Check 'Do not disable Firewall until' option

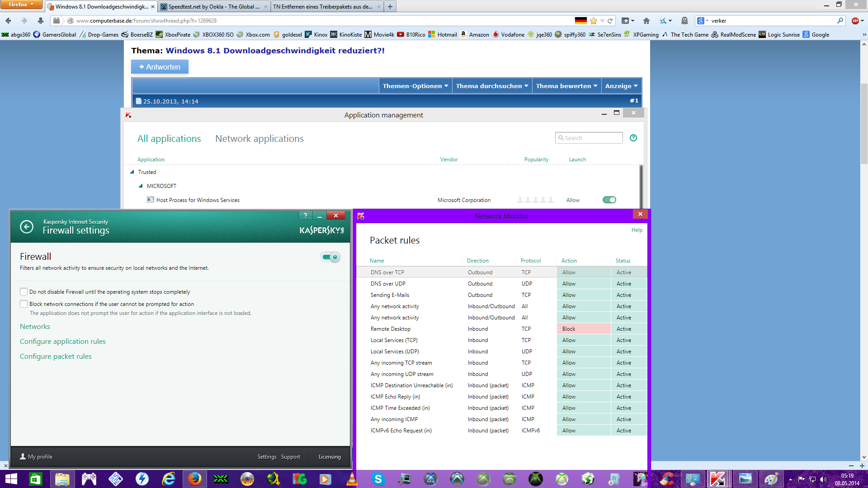24,292
